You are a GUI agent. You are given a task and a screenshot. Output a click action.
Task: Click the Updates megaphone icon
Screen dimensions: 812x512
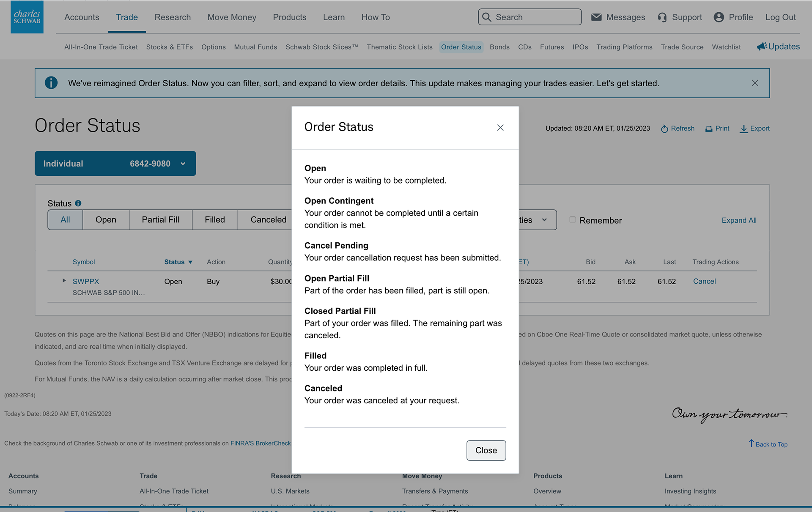tap(762, 46)
